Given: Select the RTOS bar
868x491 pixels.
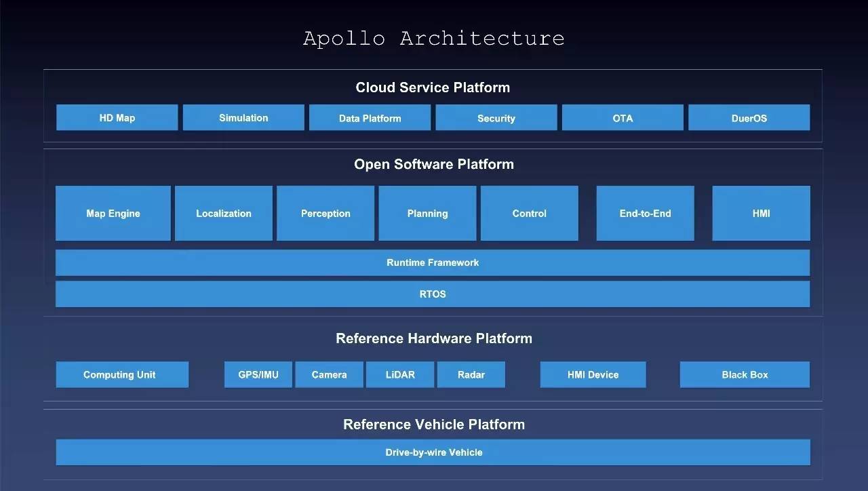Looking at the screenshot, I should [433, 294].
